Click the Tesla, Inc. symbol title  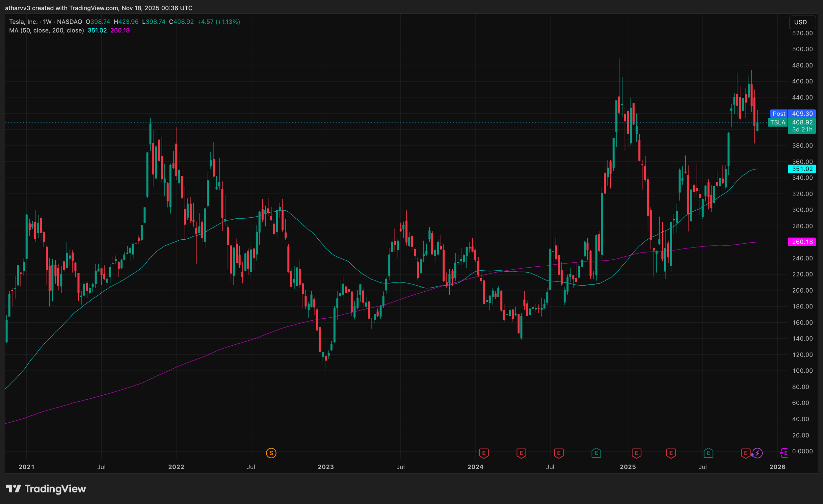point(23,22)
